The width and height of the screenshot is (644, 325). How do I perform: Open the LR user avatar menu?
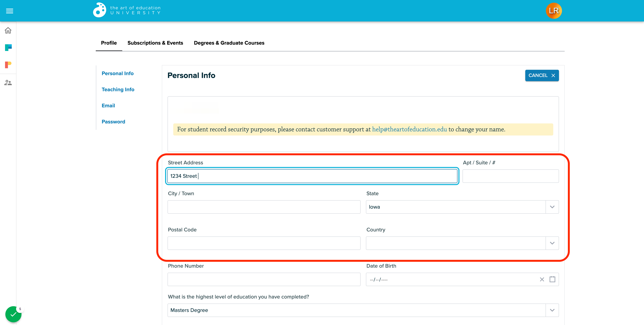tap(554, 11)
